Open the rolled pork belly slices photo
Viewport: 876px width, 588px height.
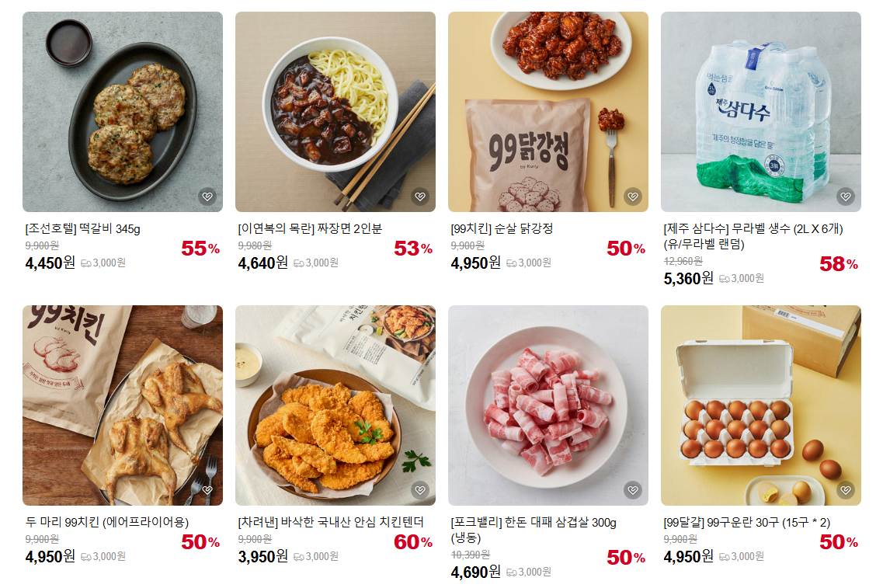point(548,405)
